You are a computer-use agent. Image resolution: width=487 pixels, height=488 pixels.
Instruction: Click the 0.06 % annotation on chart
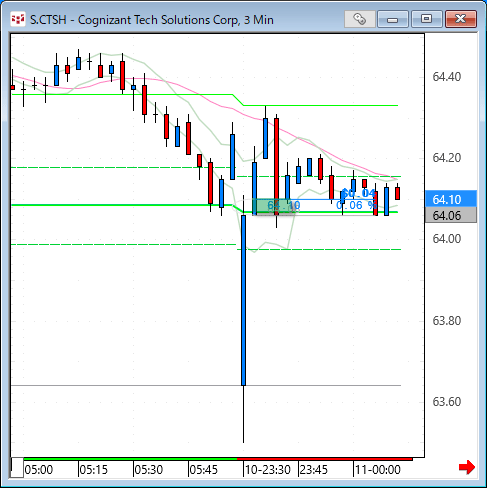[x=356, y=205]
